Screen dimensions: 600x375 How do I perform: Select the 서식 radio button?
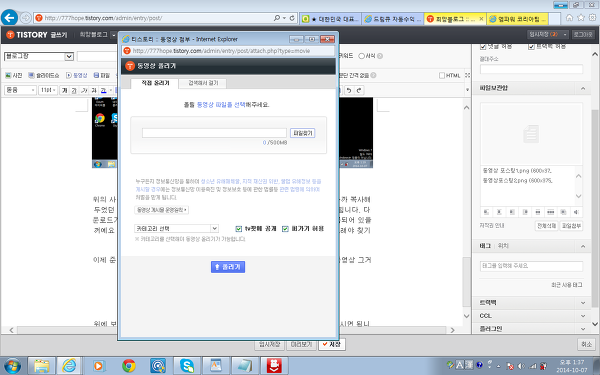tap(362, 56)
